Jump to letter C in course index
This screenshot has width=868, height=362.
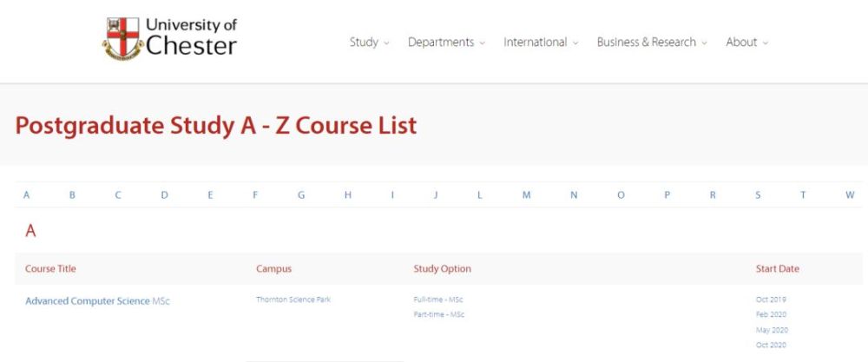(x=118, y=195)
